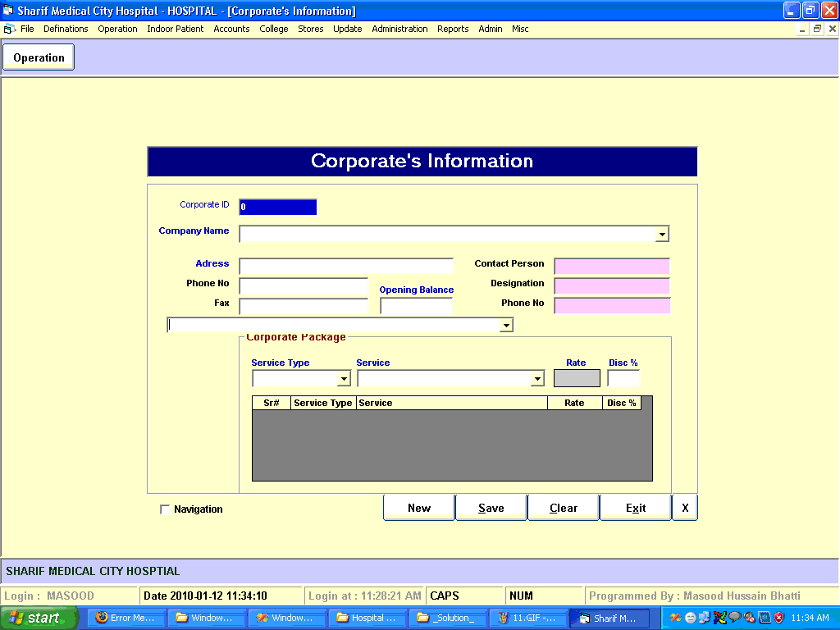Click the system tray clock 11:34 AM
The width and height of the screenshot is (840, 630).
(810, 618)
